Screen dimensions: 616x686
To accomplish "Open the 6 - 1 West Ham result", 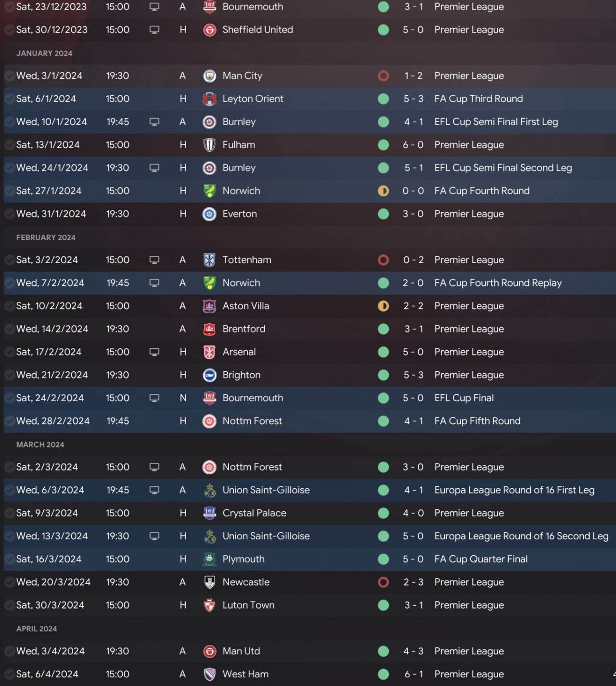I will pyautogui.click(x=413, y=674).
